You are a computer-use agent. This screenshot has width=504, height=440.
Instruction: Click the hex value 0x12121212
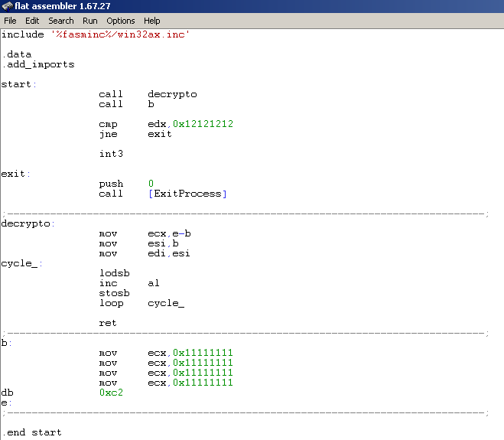point(203,124)
